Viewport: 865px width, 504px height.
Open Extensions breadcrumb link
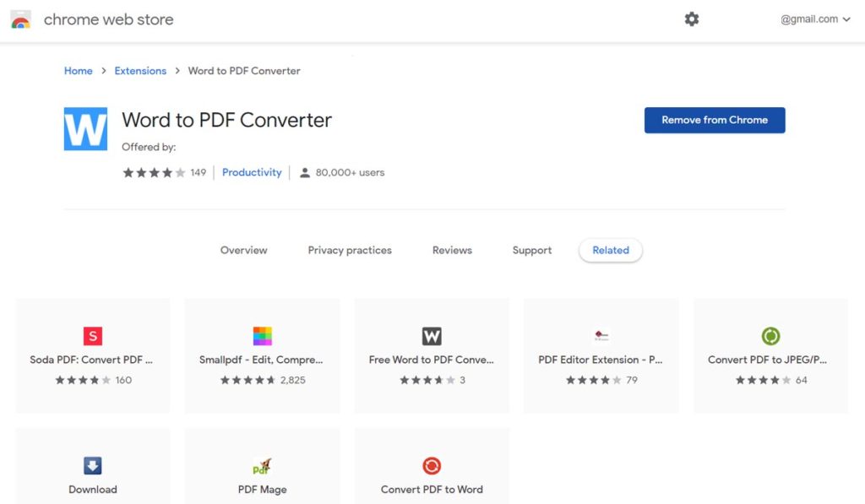(140, 71)
